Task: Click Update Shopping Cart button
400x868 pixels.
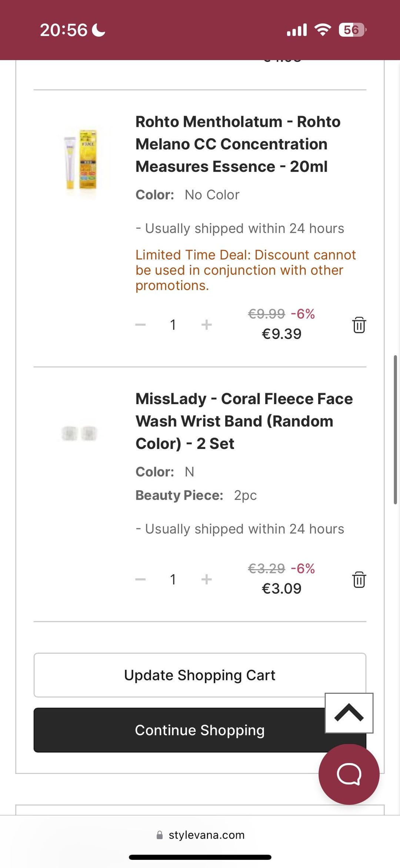Action: pyautogui.click(x=200, y=675)
